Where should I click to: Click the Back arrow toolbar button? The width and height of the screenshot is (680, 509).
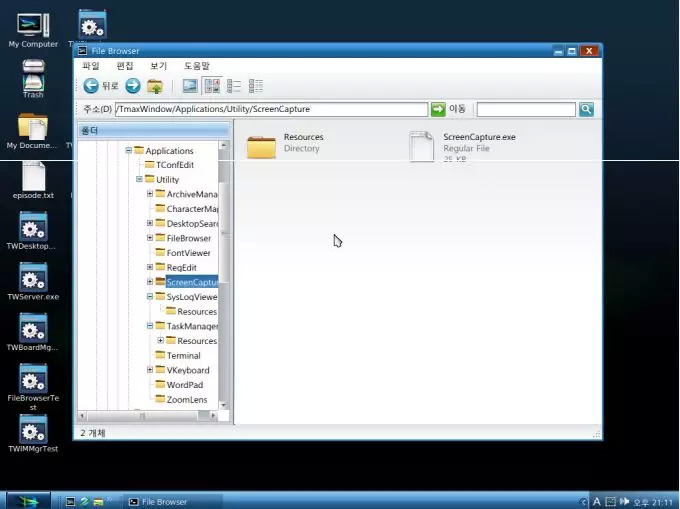tap(91, 86)
